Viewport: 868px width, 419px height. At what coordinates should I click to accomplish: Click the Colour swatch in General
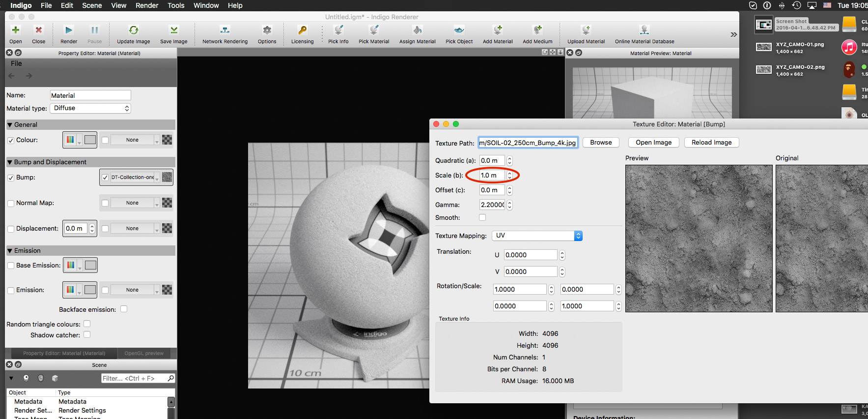pyautogui.click(x=90, y=140)
